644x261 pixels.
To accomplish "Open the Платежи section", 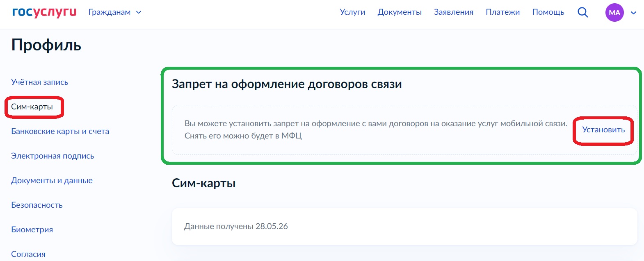I will click(503, 12).
